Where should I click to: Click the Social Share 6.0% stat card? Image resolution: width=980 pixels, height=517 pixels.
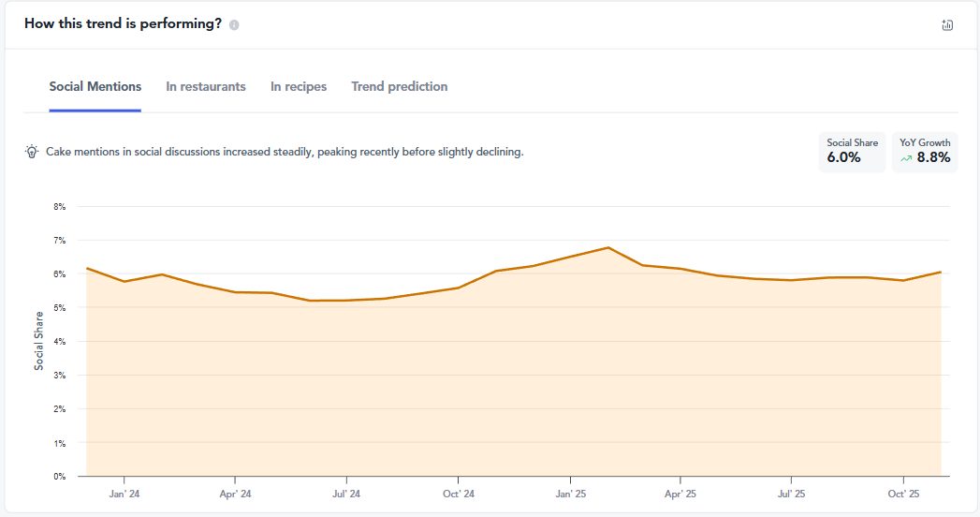tap(852, 152)
